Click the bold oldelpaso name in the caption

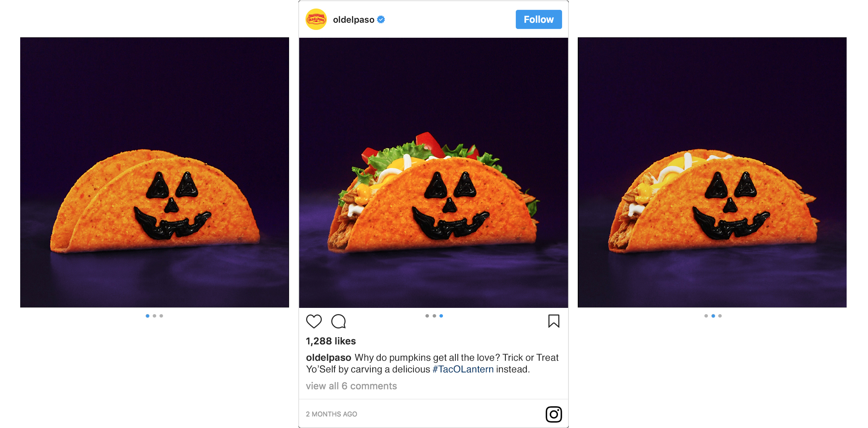[328, 358]
